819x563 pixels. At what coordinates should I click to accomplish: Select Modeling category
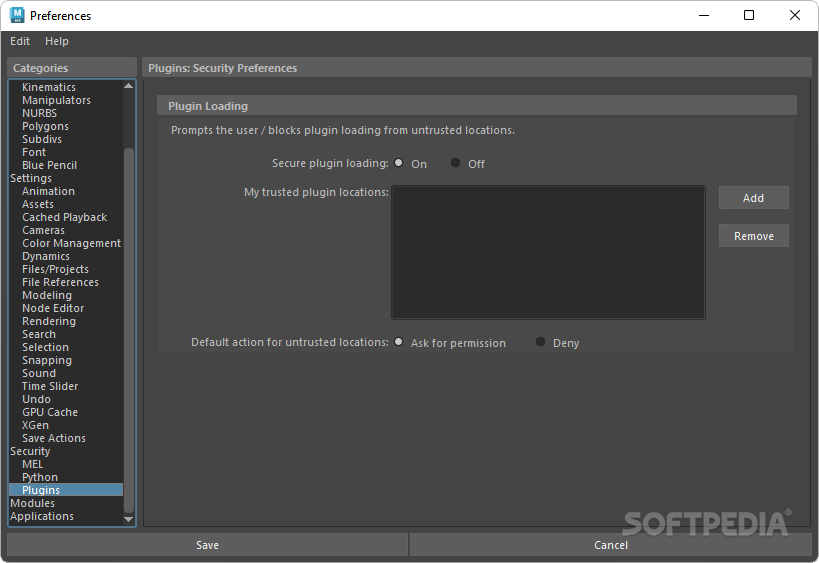click(47, 296)
